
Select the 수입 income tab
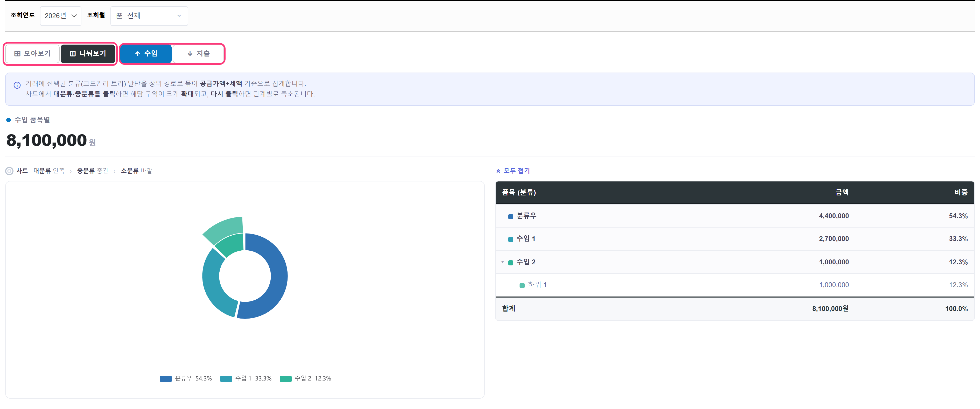(146, 53)
